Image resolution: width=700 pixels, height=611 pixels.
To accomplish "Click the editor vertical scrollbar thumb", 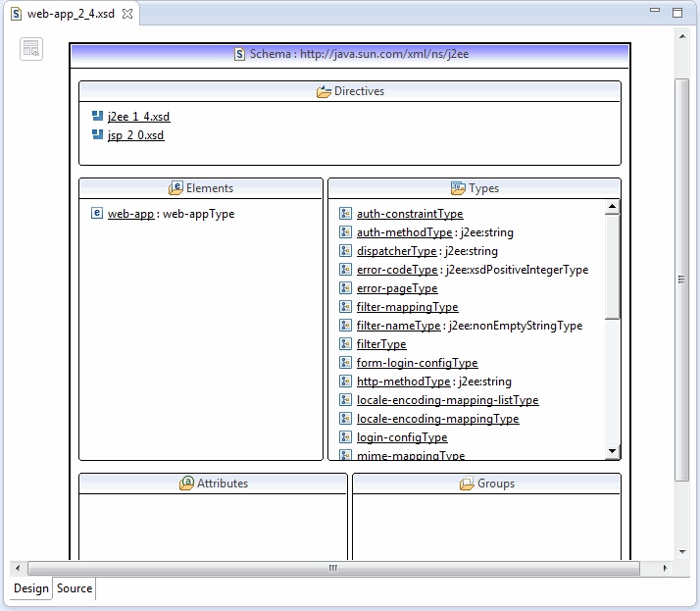I will (x=682, y=280).
